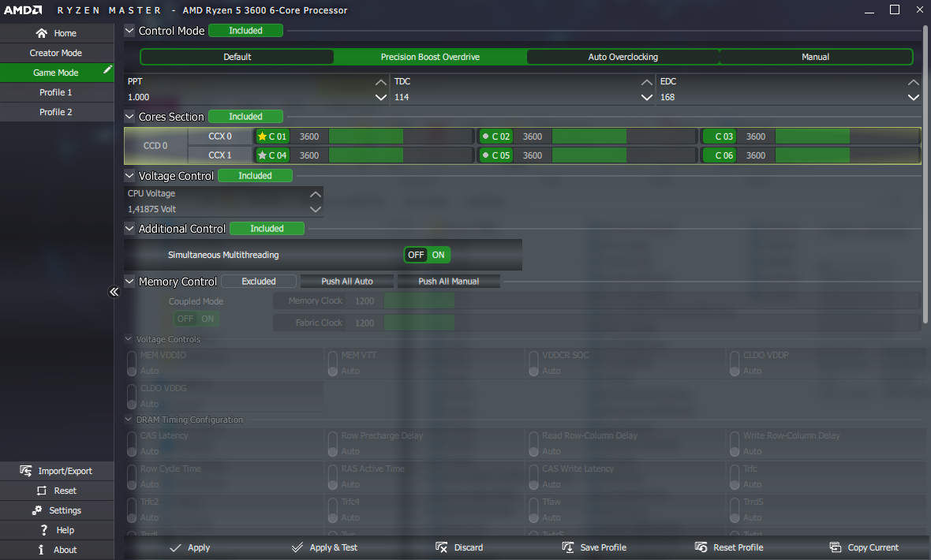Open Profile 2 in sidebar
The image size is (931, 560).
[57, 112]
